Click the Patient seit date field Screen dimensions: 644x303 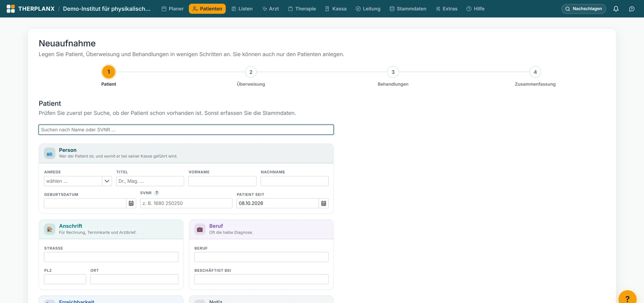pos(278,203)
